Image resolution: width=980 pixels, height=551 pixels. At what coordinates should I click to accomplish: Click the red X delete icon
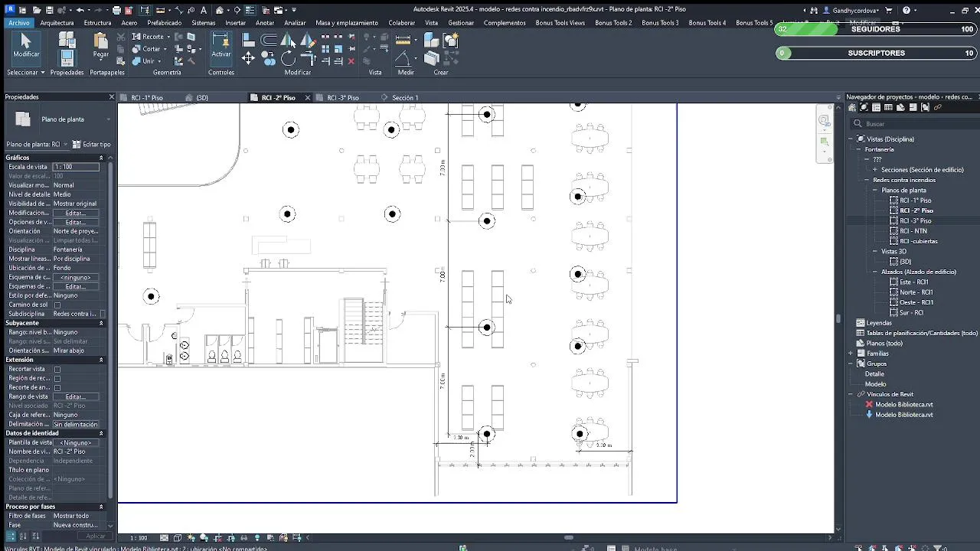click(x=351, y=61)
